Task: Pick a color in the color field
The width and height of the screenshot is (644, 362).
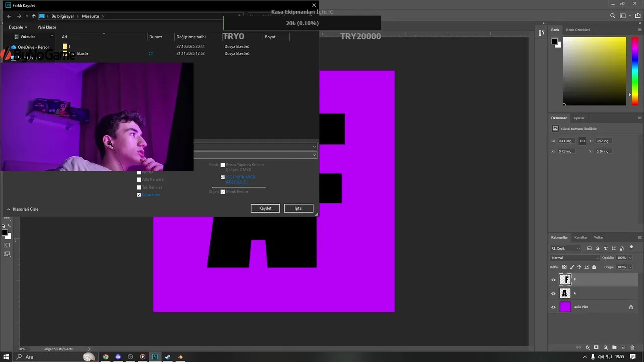Action: (x=595, y=71)
